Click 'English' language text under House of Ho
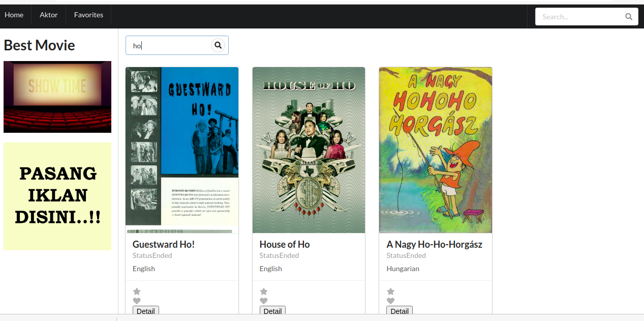Screen dimensions: 644x321 point(271,269)
